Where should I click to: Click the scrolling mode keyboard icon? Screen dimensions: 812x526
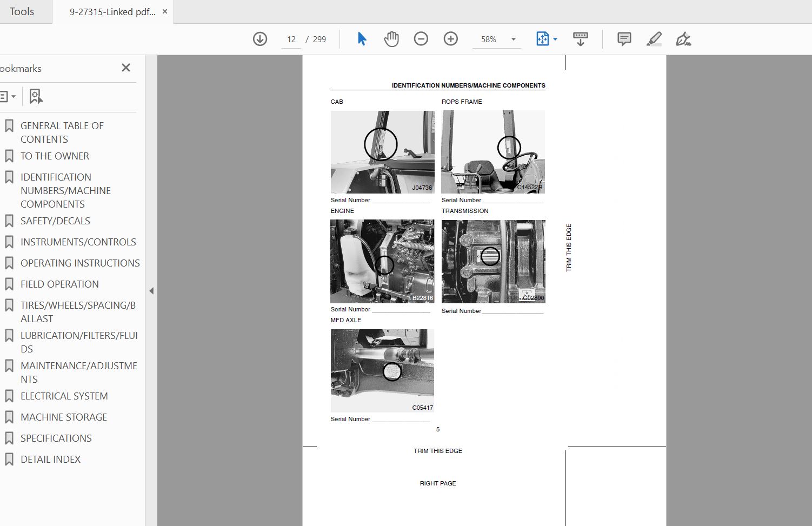tap(580, 39)
